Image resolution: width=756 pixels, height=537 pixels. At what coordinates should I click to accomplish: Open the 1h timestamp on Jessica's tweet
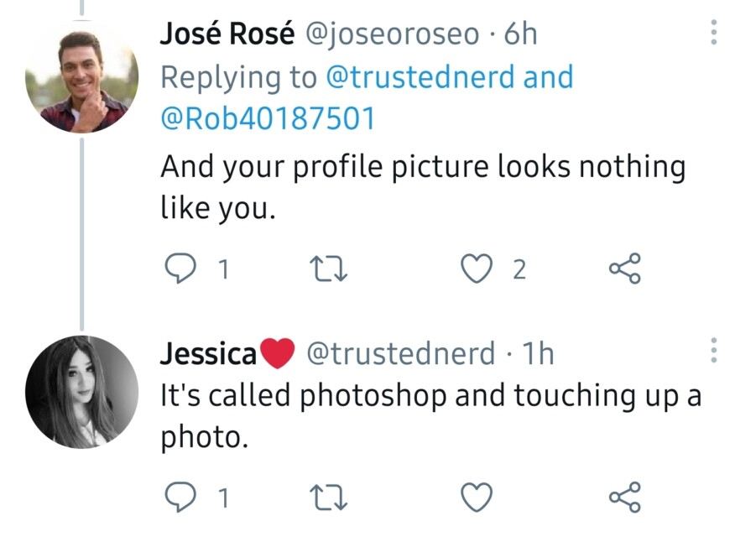coord(538,353)
